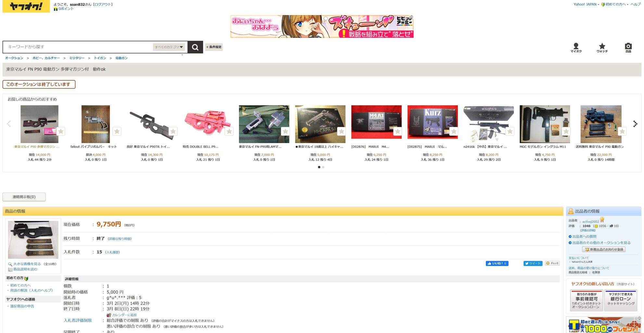This screenshot has width=644, height=333.
Task: Expand the 条件指定 search conditions
Action: (214, 47)
